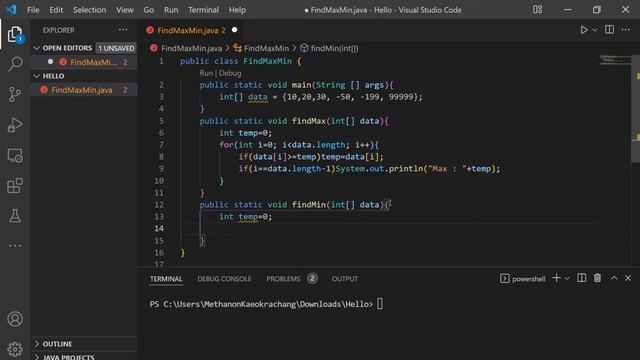
Task: Split the editor right
Action: point(609,29)
